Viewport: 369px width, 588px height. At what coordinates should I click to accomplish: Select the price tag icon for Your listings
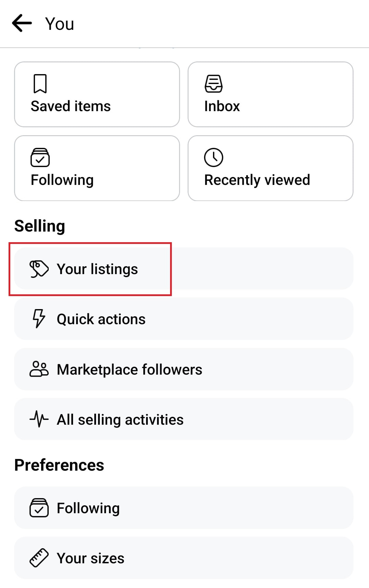39,269
